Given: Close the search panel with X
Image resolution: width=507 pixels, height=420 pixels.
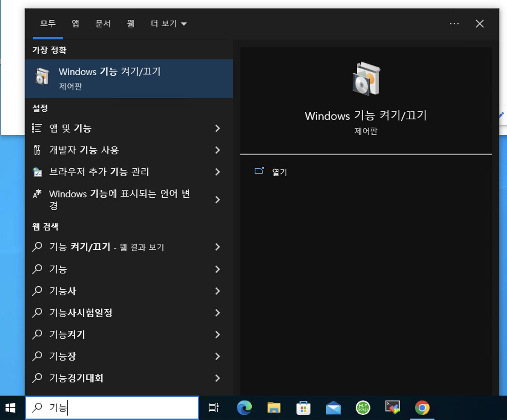Looking at the screenshot, I should tap(479, 24).
